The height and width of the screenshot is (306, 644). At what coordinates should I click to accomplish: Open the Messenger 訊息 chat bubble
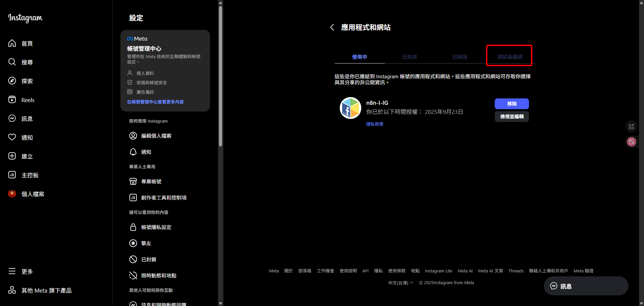(x=554, y=286)
